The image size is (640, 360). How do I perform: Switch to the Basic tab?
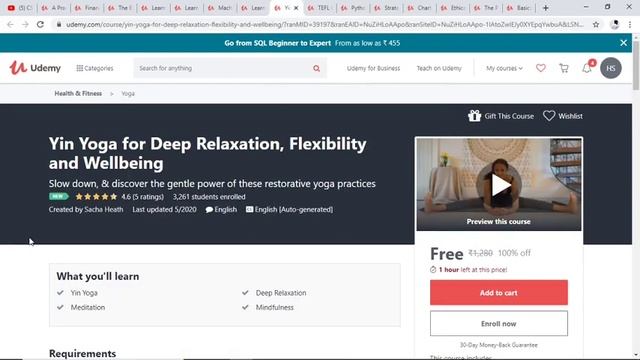519,8
